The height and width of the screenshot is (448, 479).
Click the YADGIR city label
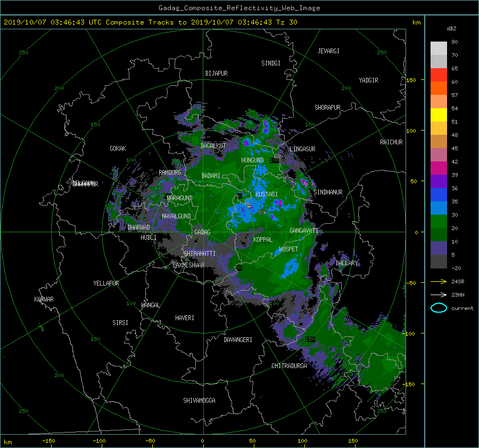[x=368, y=80]
